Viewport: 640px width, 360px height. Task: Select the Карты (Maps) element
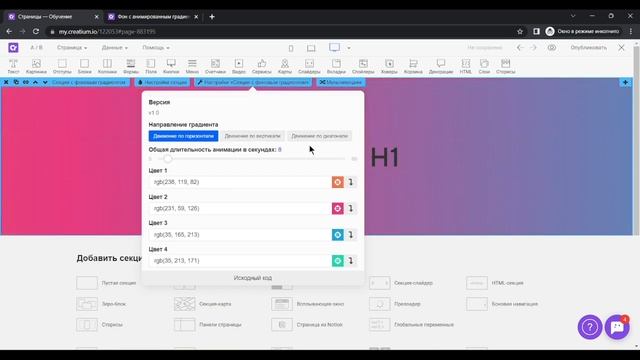(285, 66)
